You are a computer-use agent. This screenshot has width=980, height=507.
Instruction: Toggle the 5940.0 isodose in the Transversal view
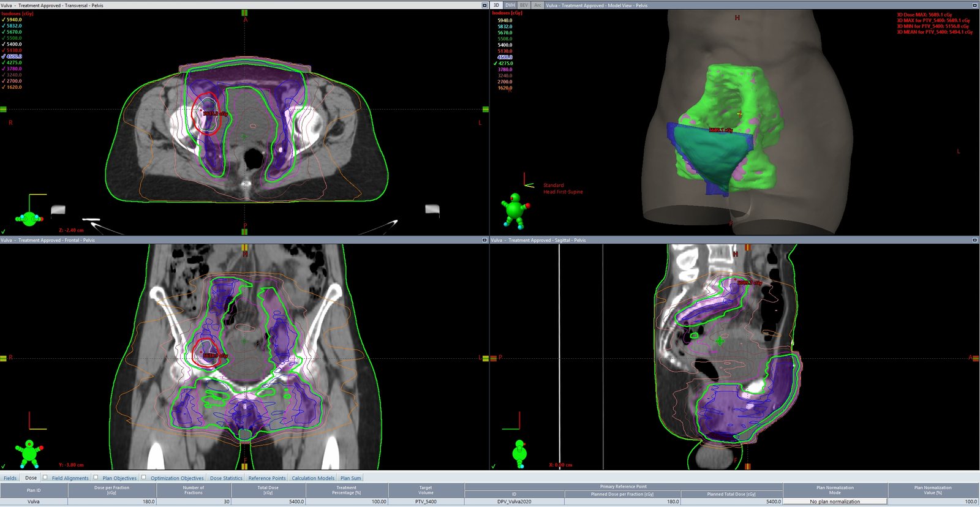(x=13, y=20)
